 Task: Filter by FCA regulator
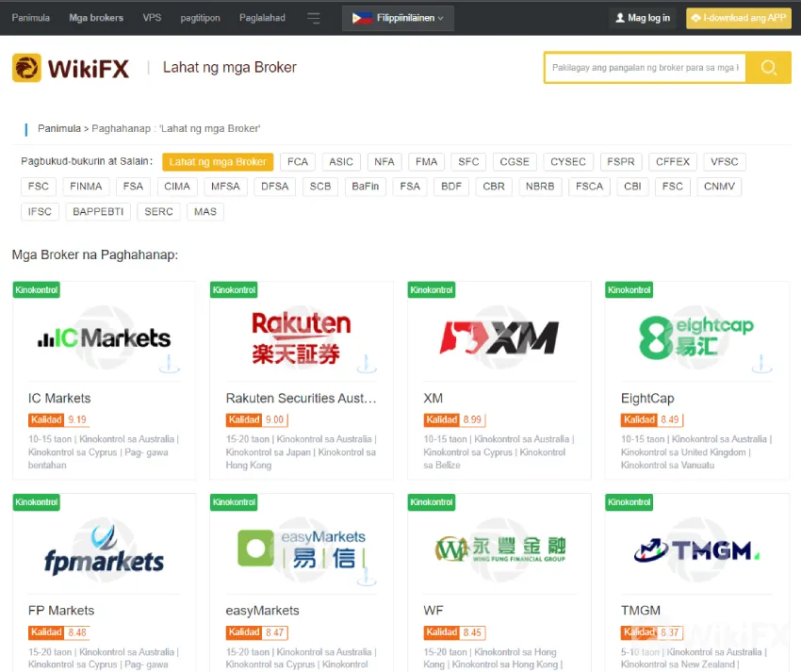pos(298,162)
